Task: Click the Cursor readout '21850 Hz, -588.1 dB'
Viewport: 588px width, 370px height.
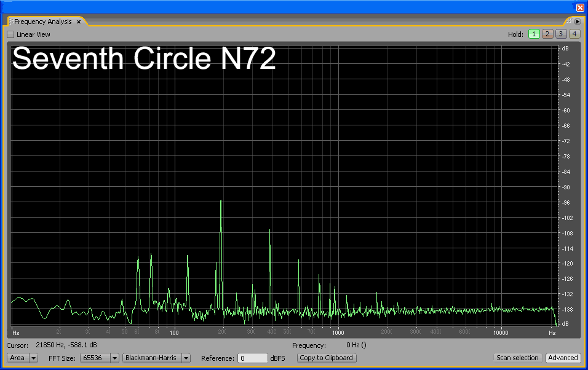Action: coord(66,345)
